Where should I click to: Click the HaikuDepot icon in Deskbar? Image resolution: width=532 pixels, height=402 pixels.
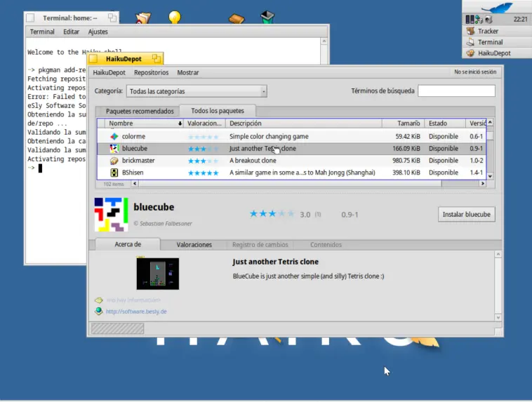click(470, 53)
